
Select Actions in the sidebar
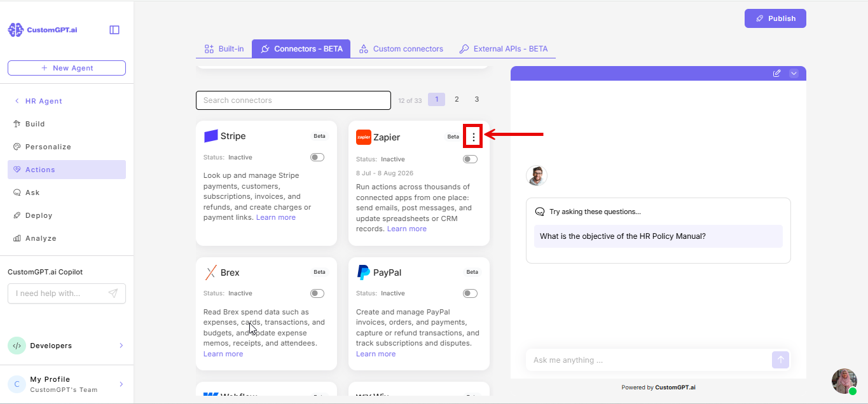[x=67, y=170]
